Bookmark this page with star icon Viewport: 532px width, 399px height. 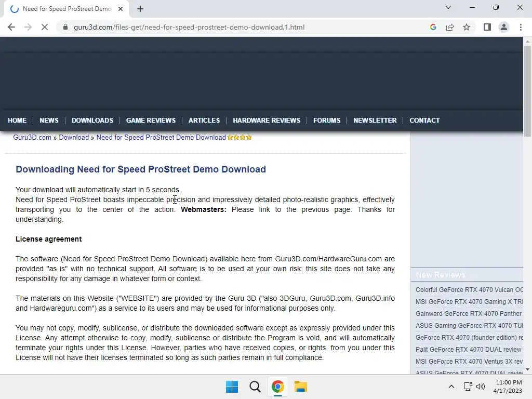(x=467, y=27)
